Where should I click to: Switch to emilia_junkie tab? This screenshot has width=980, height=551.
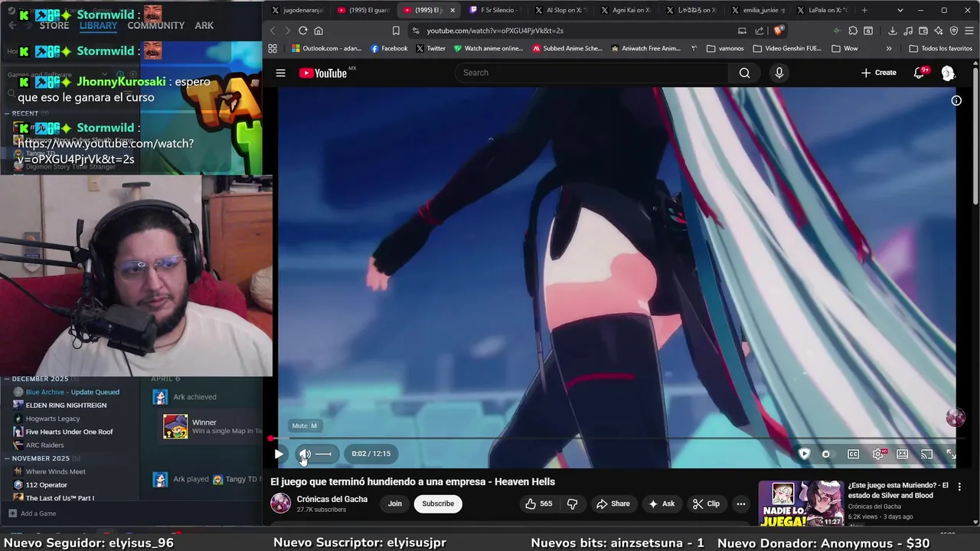[758, 10]
